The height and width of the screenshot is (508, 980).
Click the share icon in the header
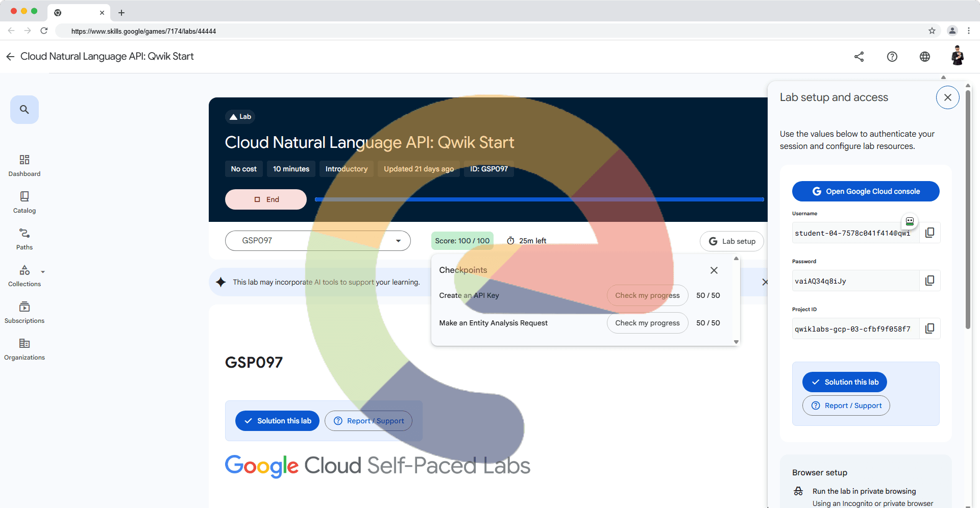click(x=859, y=57)
